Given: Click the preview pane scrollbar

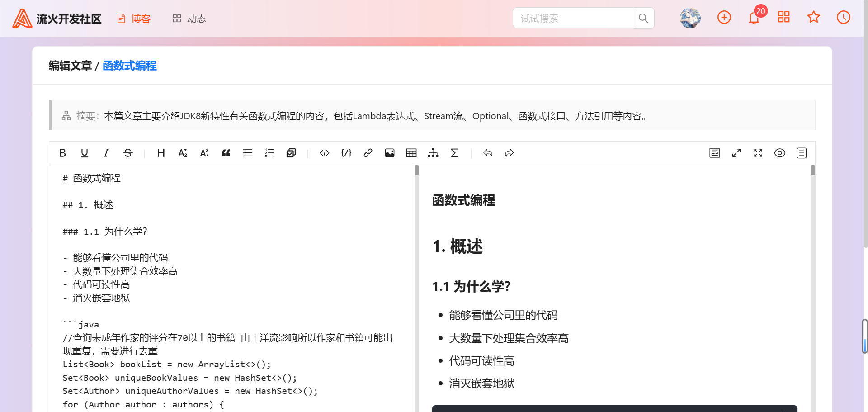Looking at the screenshot, I should 813,170.
